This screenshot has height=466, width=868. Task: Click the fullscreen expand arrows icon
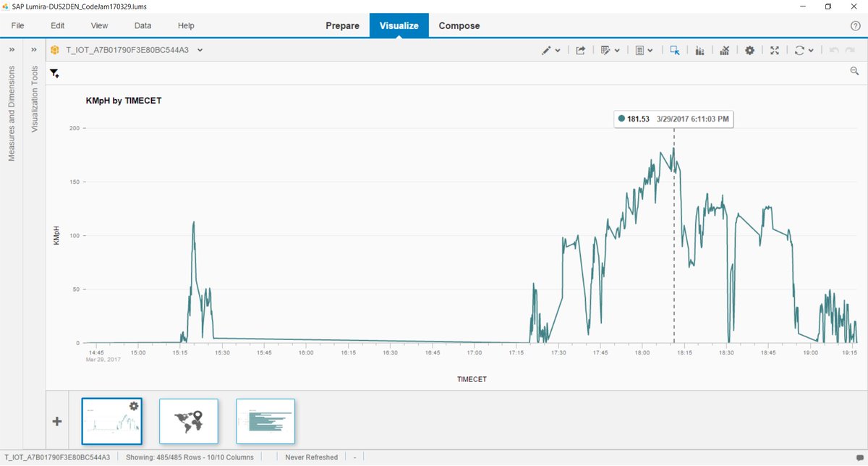coord(775,51)
